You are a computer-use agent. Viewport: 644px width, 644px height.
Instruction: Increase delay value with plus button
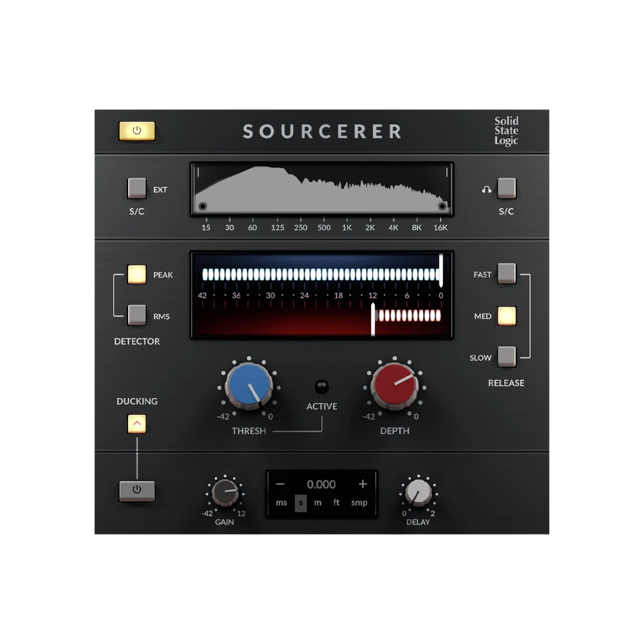pos(362,484)
